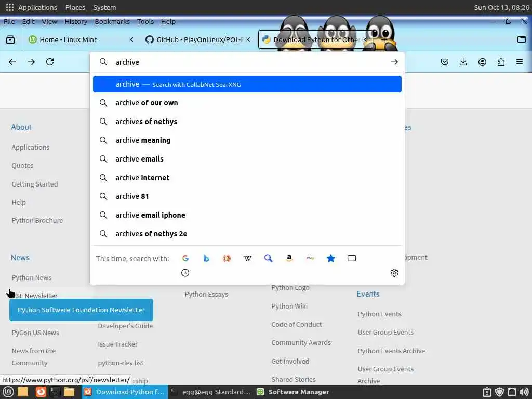
Task: Click the go arrow in the address bar
Action: point(394,62)
